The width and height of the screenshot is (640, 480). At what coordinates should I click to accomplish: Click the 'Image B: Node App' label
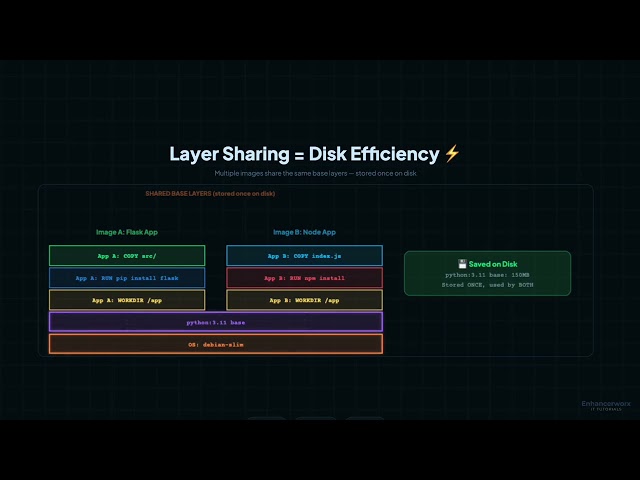[x=304, y=232]
